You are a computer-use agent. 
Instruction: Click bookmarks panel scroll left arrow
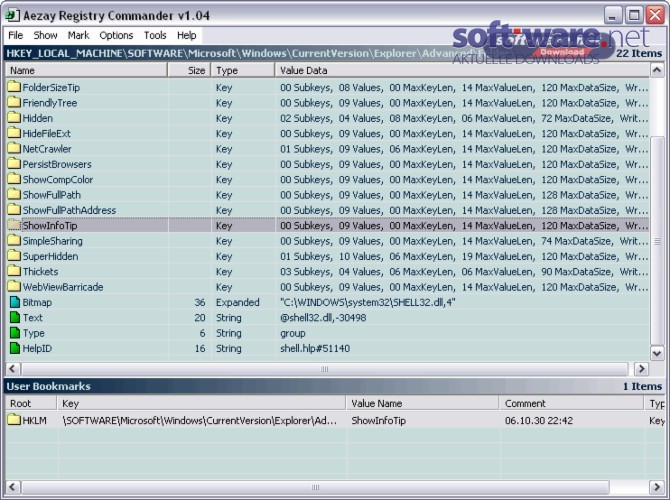pyautogui.click(x=12, y=487)
